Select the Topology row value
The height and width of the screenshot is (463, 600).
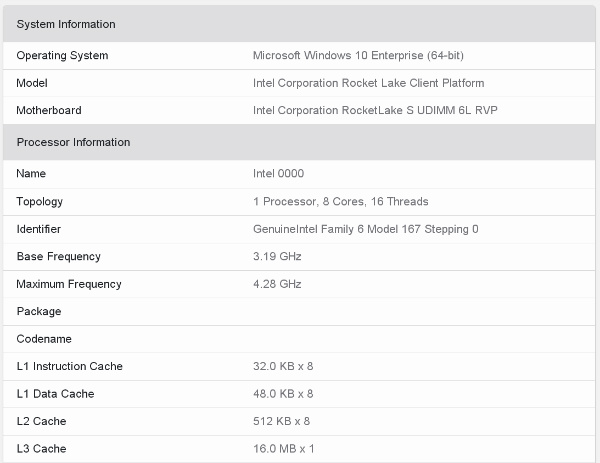point(341,201)
